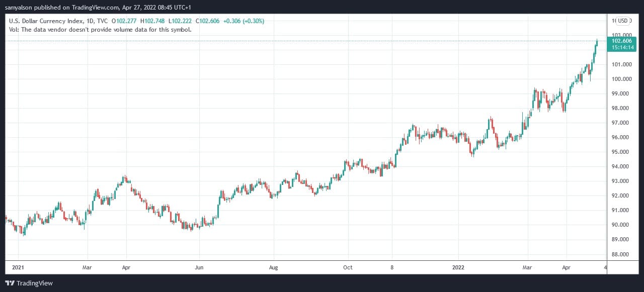644x292 pixels.
Task: Click the 1D interval label in title
Action: [91, 21]
